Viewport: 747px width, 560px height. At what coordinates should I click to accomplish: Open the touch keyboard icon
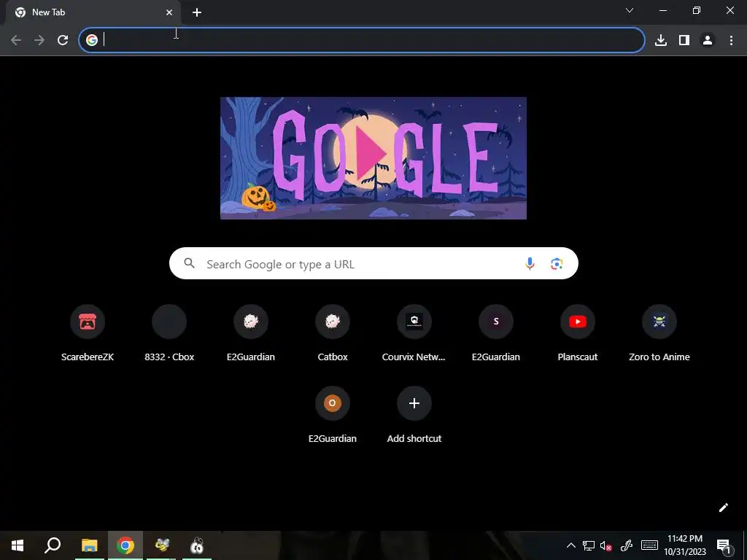649,545
